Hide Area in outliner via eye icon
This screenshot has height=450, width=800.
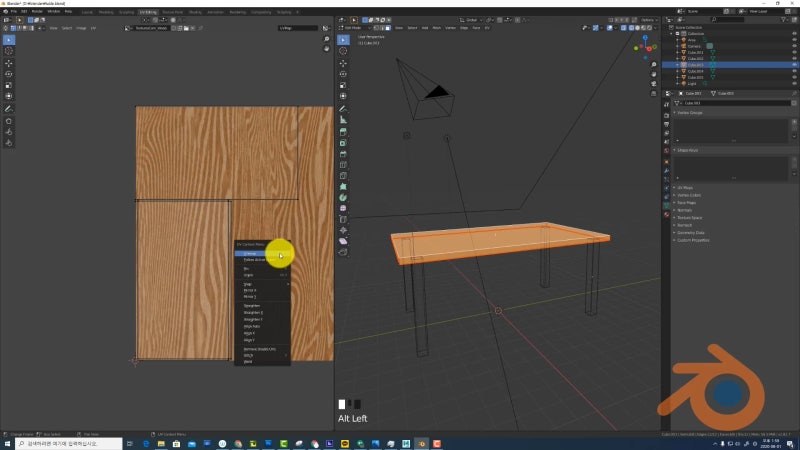(794, 40)
